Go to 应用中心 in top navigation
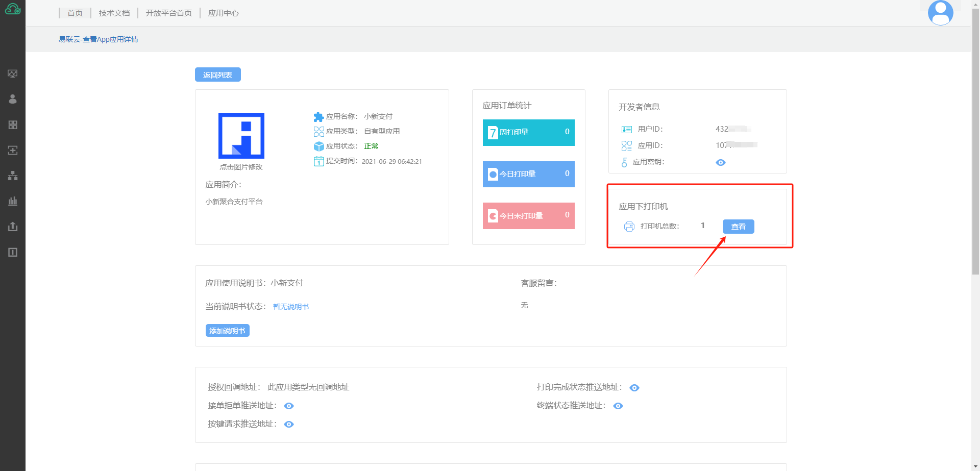The image size is (980, 471). [223, 13]
